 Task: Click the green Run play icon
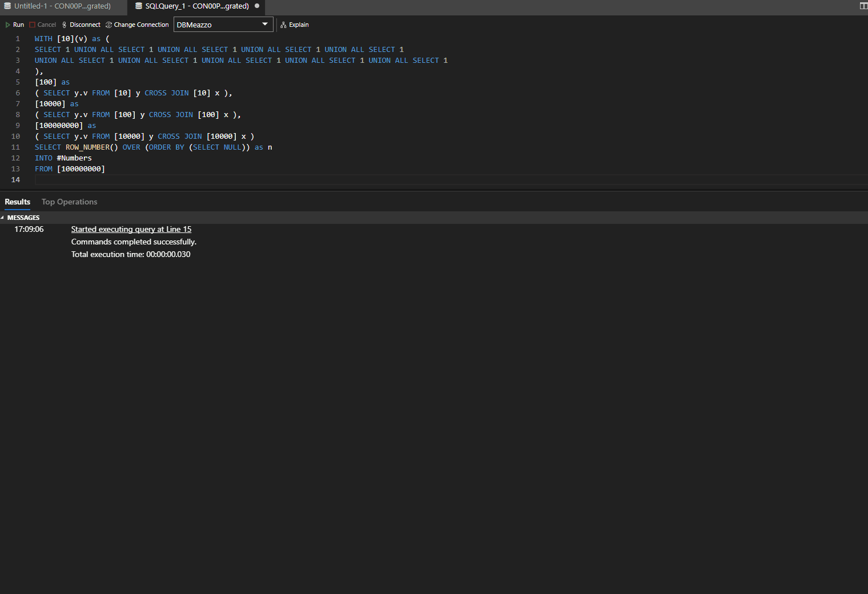click(8, 25)
